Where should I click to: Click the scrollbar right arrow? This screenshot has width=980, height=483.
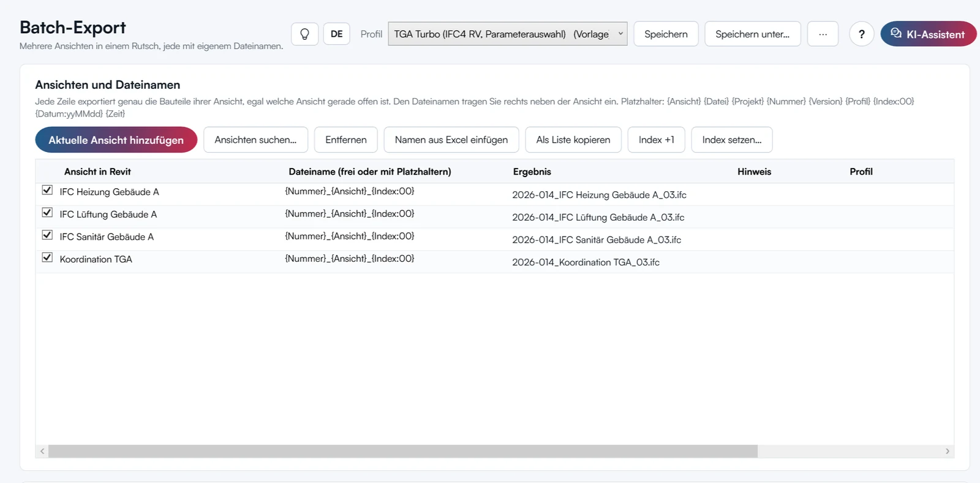click(947, 451)
